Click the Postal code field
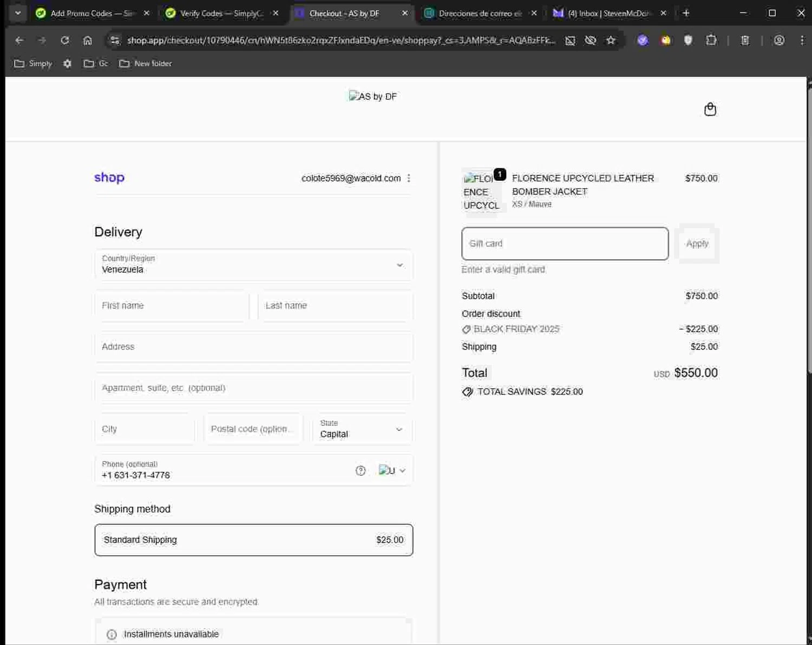This screenshot has height=645, width=812. coord(253,429)
